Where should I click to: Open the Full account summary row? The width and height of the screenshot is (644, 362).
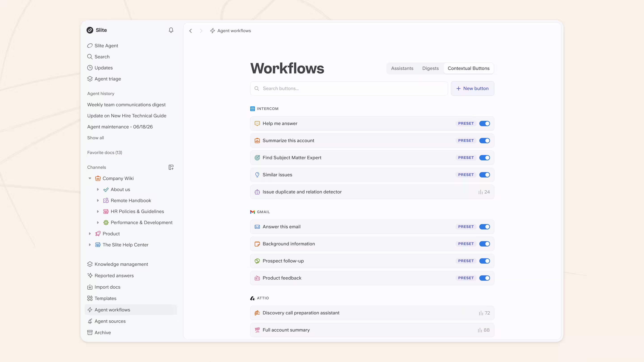coord(372,330)
